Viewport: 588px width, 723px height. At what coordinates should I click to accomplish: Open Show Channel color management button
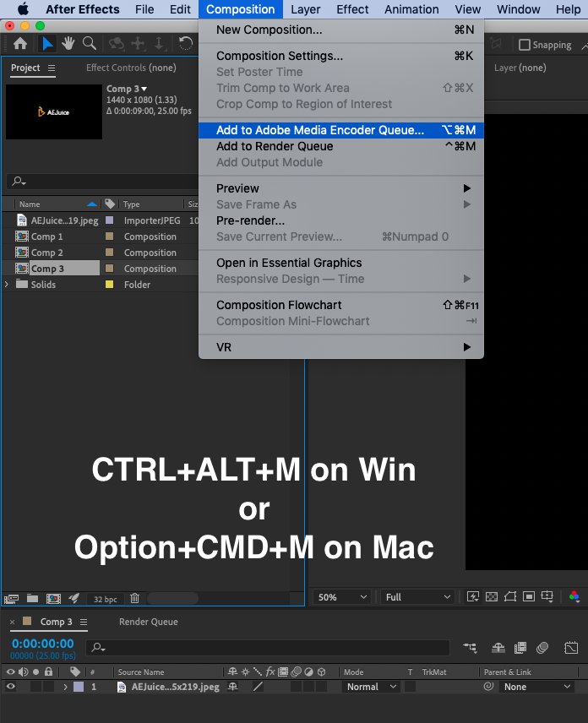point(574,596)
